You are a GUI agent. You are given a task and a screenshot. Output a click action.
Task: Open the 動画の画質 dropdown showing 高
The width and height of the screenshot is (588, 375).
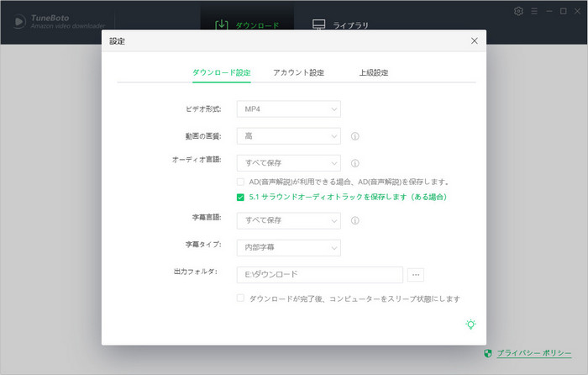point(289,136)
